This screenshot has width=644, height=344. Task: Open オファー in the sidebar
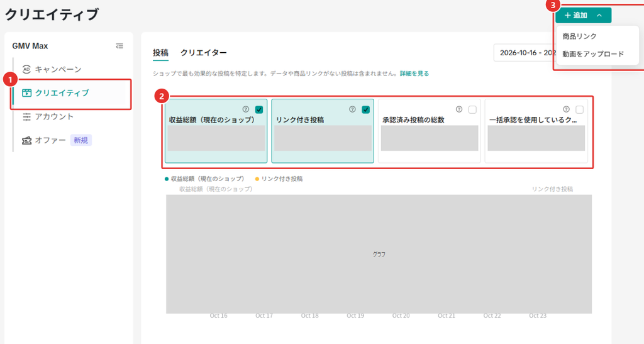[x=50, y=140]
